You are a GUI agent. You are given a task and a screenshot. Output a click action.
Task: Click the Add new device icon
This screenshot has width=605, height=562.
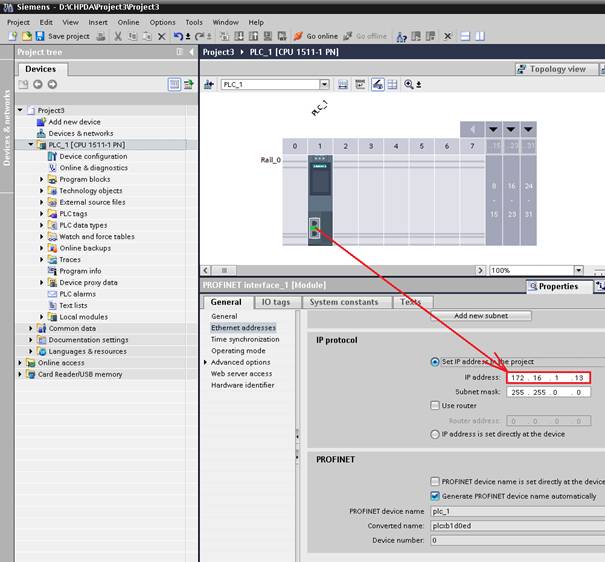click(x=41, y=122)
